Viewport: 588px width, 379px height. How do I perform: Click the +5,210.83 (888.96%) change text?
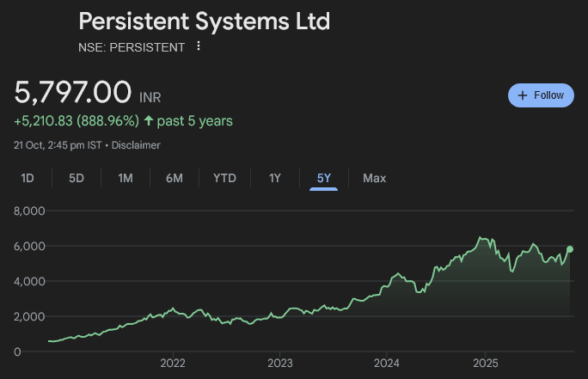click(77, 121)
